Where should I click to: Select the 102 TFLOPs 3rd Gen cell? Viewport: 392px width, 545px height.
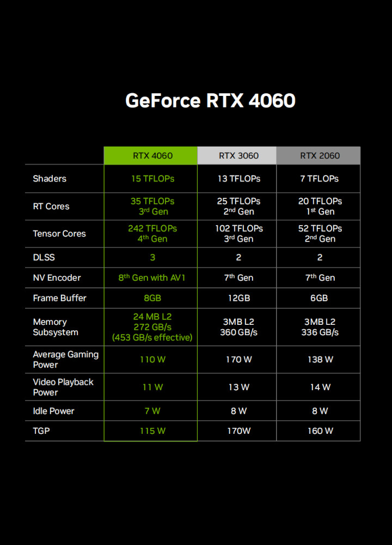click(237, 234)
